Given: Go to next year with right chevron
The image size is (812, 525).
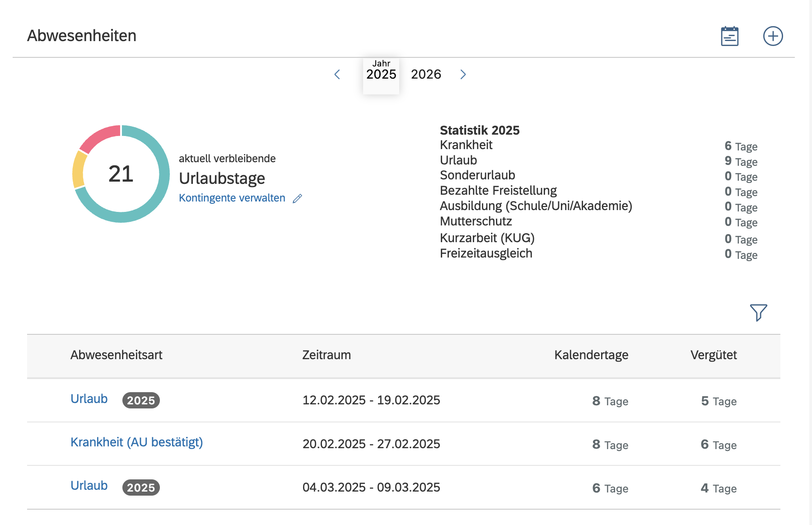Looking at the screenshot, I should (x=463, y=75).
